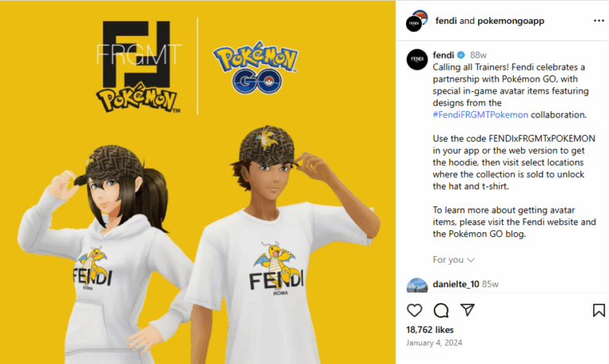This screenshot has width=609, height=364.
Task: Share the post via paper plane icon
Action: pos(467,309)
